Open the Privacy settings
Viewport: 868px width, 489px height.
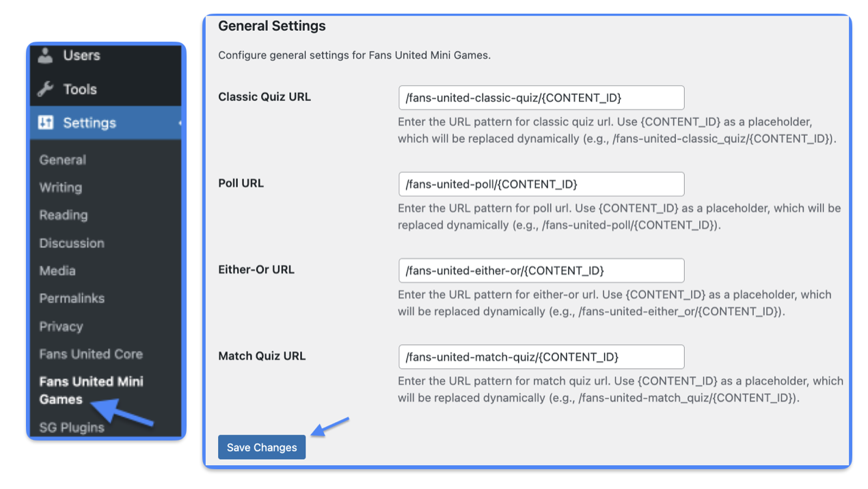click(x=61, y=326)
